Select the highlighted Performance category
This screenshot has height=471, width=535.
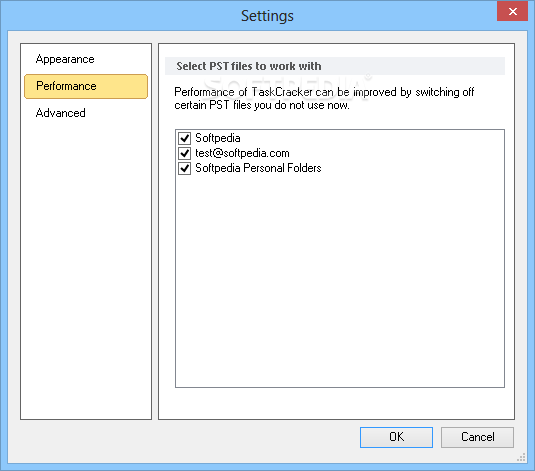coord(86,86)
